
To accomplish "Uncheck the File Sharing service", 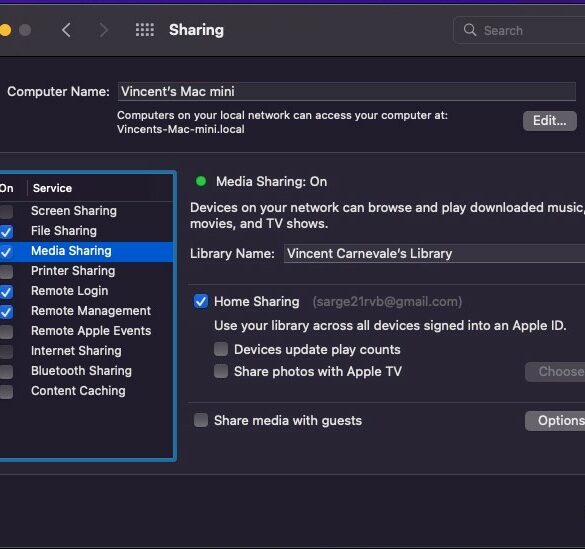I will coord(6,232).
